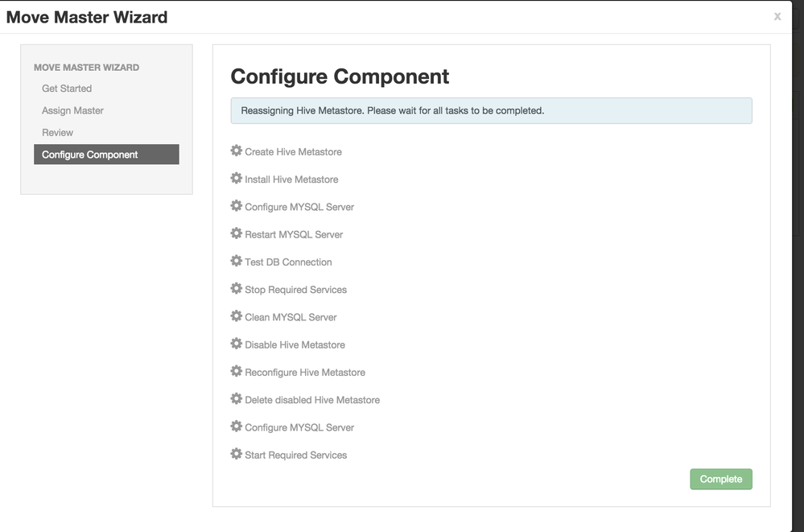Select the gear icon next to Test DB Connection
This screenshot has height=532, width=804.
236,261
